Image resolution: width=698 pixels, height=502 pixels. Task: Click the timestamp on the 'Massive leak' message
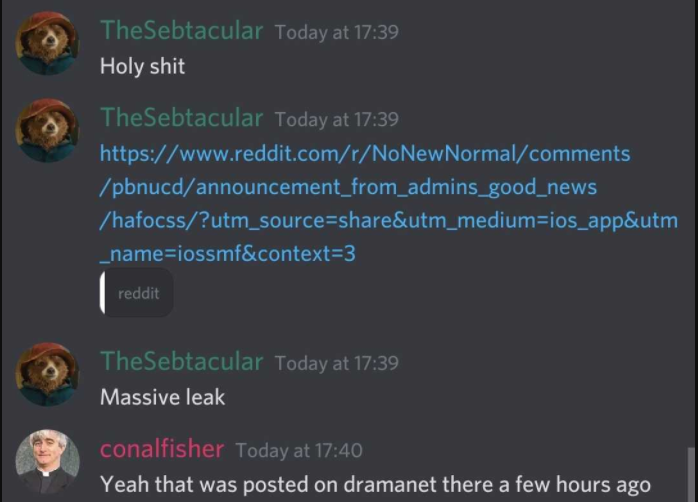337,363
